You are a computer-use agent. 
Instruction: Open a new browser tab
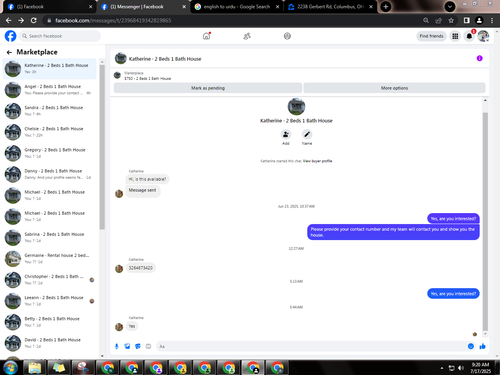tap(386, 7)
